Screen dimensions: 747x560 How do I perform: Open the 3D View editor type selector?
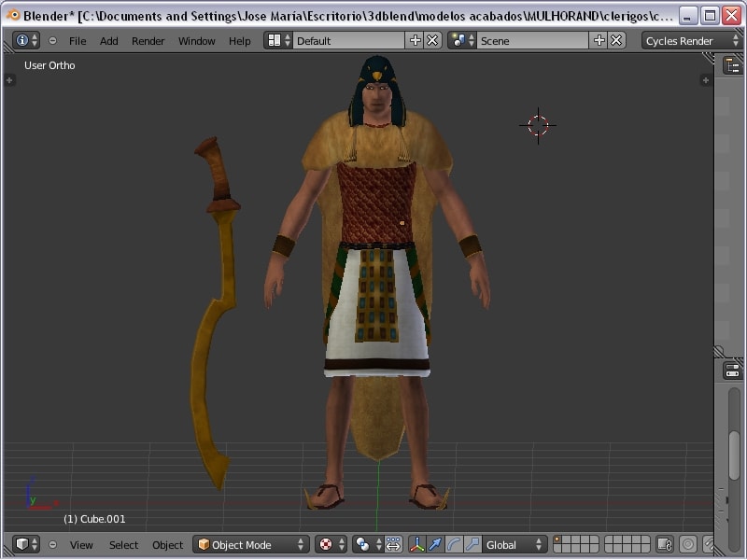pyautogui.click(x=26, y=544)
